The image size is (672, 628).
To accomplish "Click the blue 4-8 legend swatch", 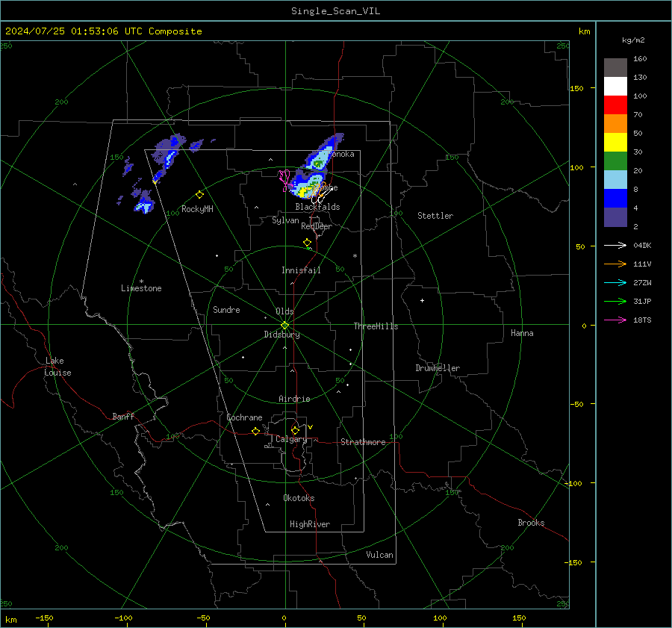I will point(615,198).
